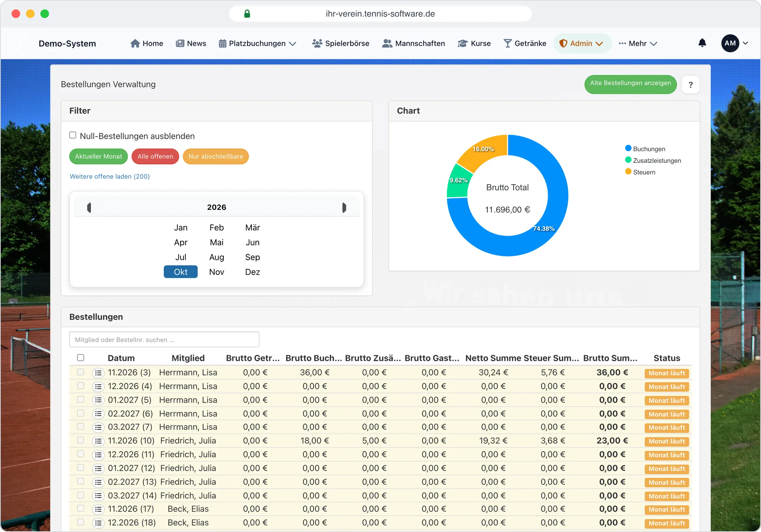This screenshot has width=761, height=532.
Task: Select Nov in the month picker
Action: click(x=217, y=272)
